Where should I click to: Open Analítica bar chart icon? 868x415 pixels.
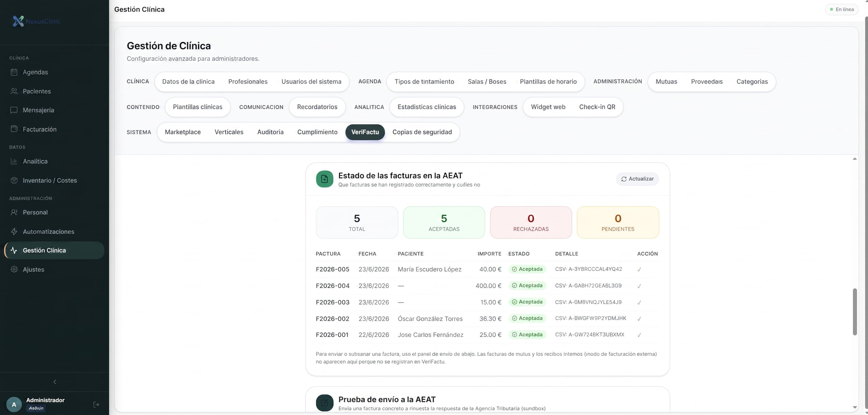click(14, 161)
